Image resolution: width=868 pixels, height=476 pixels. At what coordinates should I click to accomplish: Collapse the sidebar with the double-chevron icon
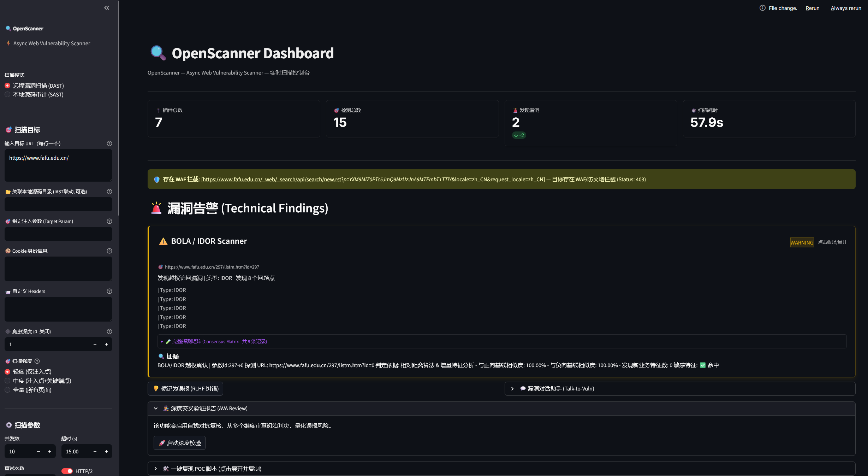point(107,8)
